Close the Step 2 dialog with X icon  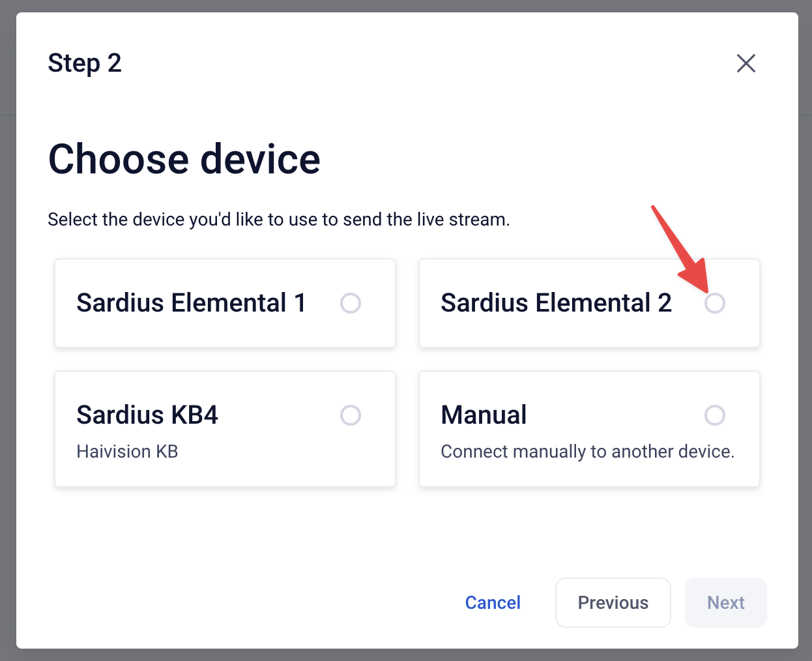coord(746,63)
